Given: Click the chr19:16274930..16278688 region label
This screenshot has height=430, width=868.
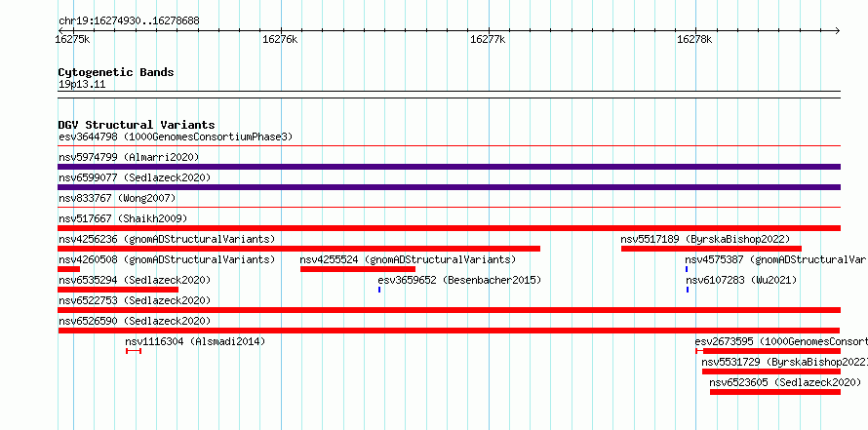Looking at the screenshot, I should [129, 21].
